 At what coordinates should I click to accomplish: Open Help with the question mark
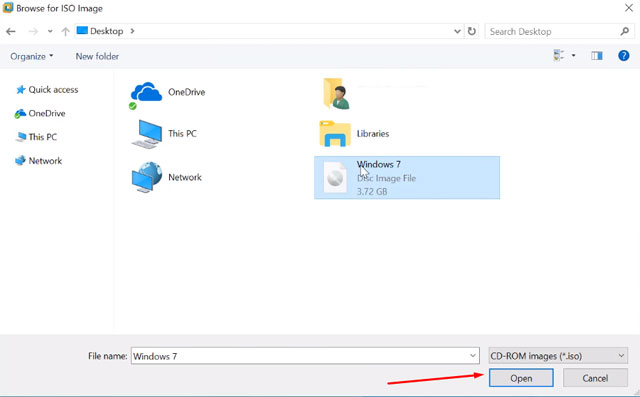pos(624,55)
